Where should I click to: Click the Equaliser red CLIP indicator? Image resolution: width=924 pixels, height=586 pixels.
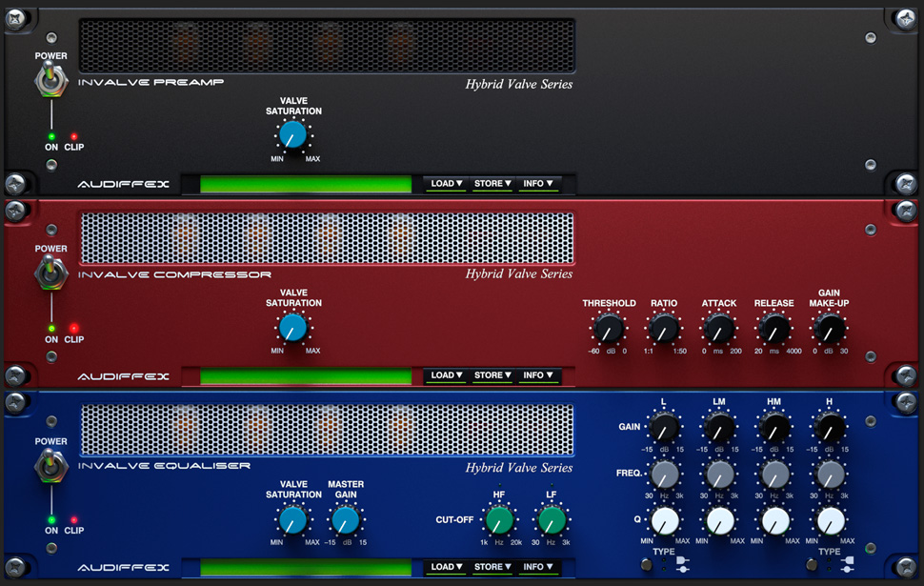coord(73,520)
